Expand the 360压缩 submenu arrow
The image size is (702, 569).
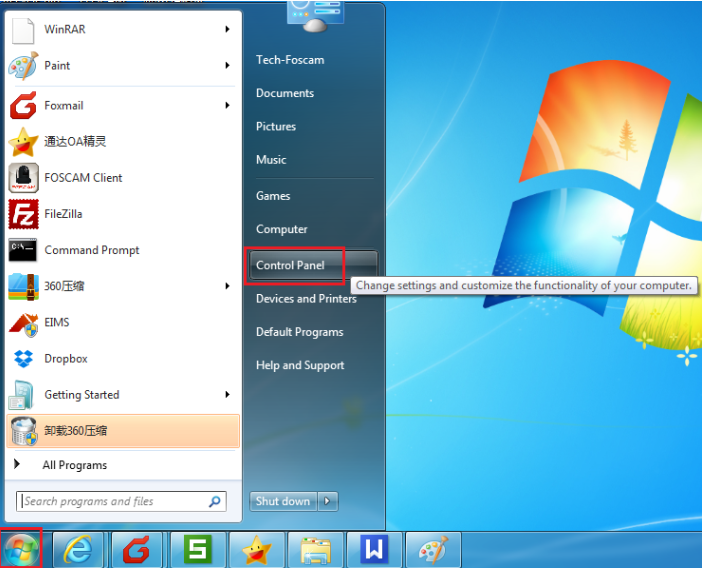227,287
